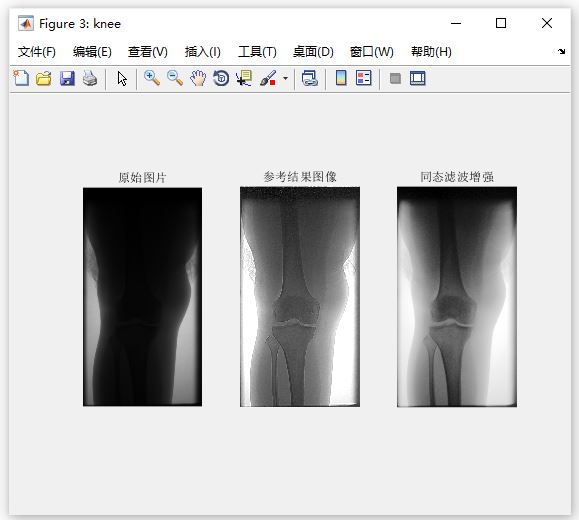
Task: Expand the brush color dropdown arrow
Action: 285,78
